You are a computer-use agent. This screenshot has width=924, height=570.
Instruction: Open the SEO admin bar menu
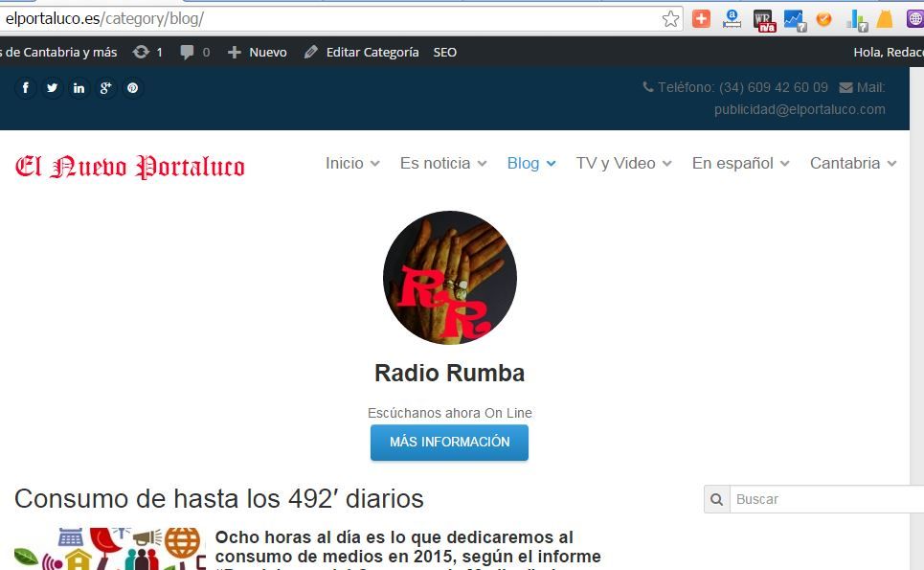tap(445, 52)
